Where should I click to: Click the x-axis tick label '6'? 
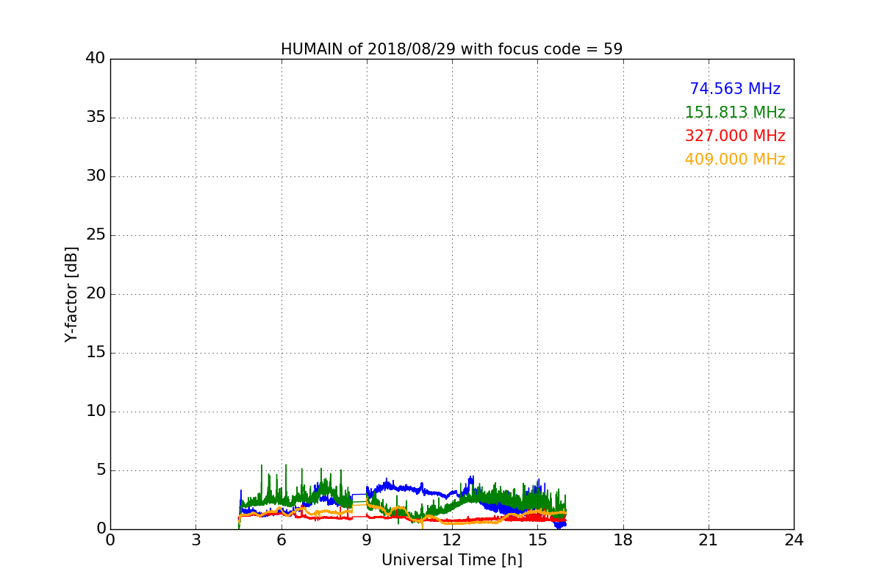(x=281, y=540)
